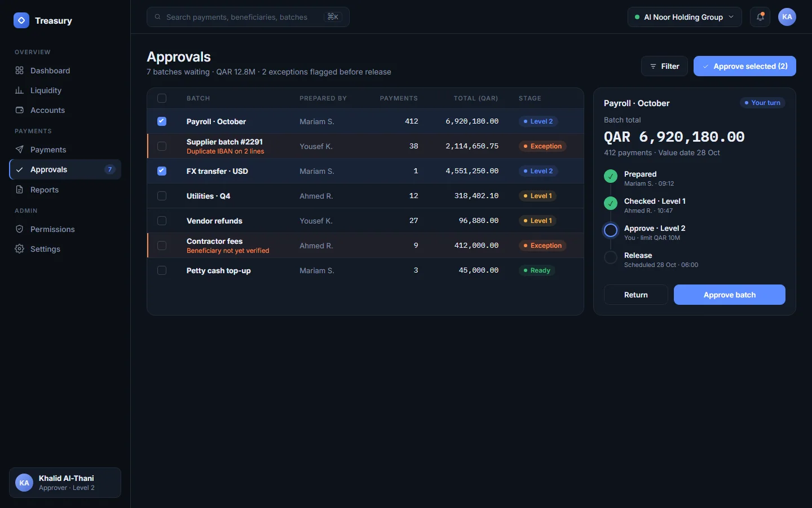Click the Prepared step green checkmark

pos(611,176)
